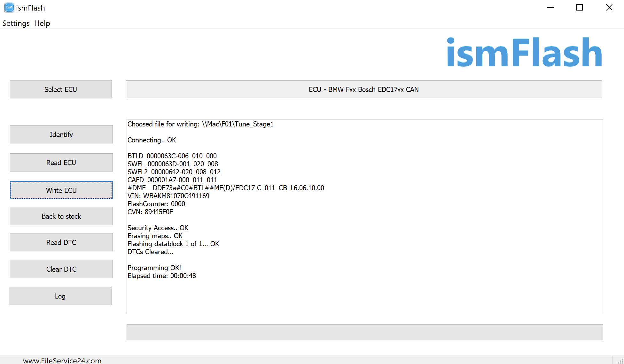Click the 'Security Access.. OK' line
Screen dimensions: 624x364
tap(158, 228)
